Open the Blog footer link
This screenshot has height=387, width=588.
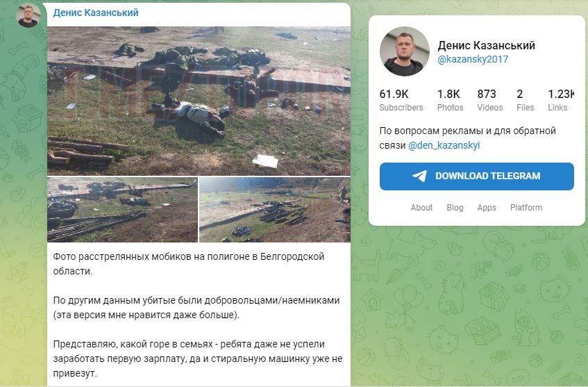pos(455,208)
